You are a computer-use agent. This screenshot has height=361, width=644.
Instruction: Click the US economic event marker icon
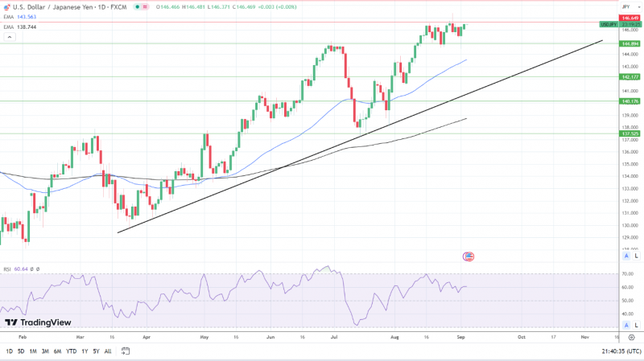[x=469, y=256]
